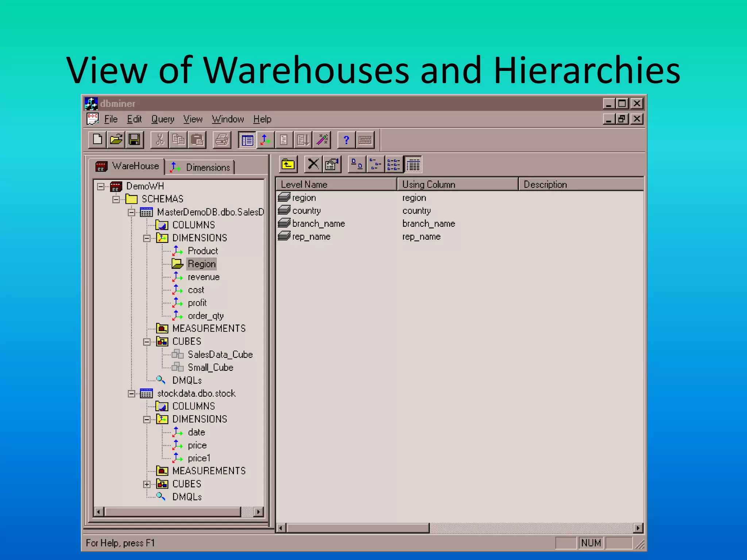
Task: Select the Product dimension
Action: pos(203,251)
